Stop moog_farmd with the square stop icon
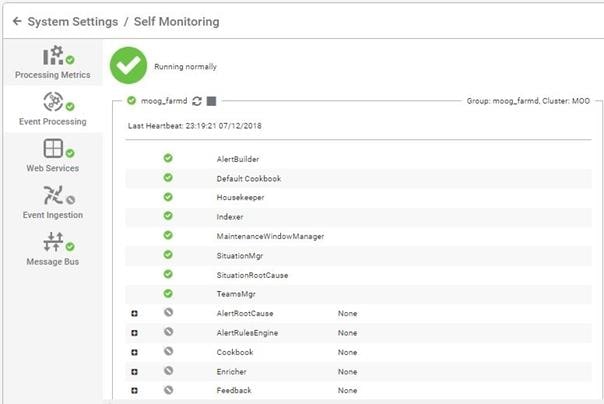This screenshot has height=404, width=604. tap(211, 101)
